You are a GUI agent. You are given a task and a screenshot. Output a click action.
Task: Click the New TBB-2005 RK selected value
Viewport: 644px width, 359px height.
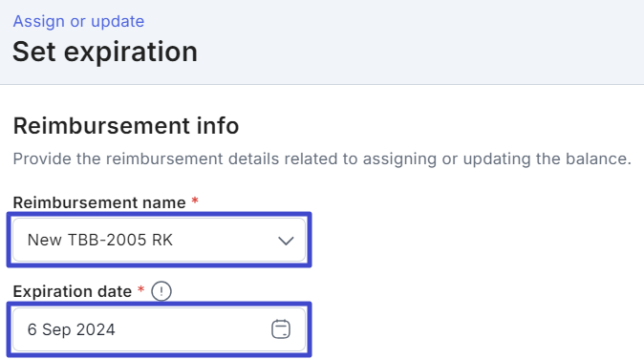[99, 240]
